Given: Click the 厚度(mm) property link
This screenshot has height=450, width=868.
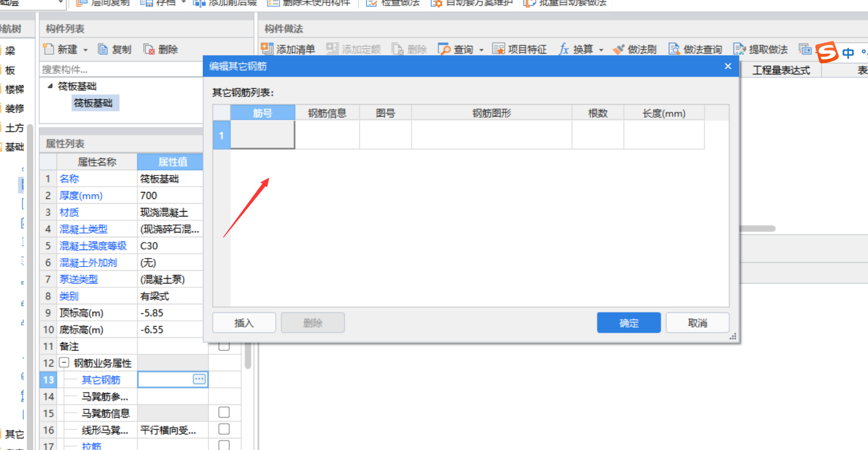Looking at the screenshot, I should click(81, 195).
